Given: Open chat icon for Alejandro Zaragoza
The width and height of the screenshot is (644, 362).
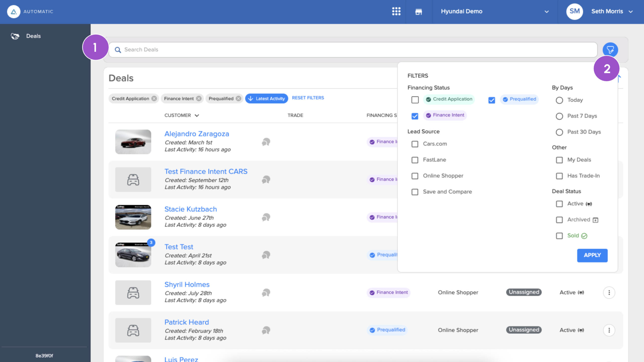Looking at the screenshot, I should coord(266,142).
